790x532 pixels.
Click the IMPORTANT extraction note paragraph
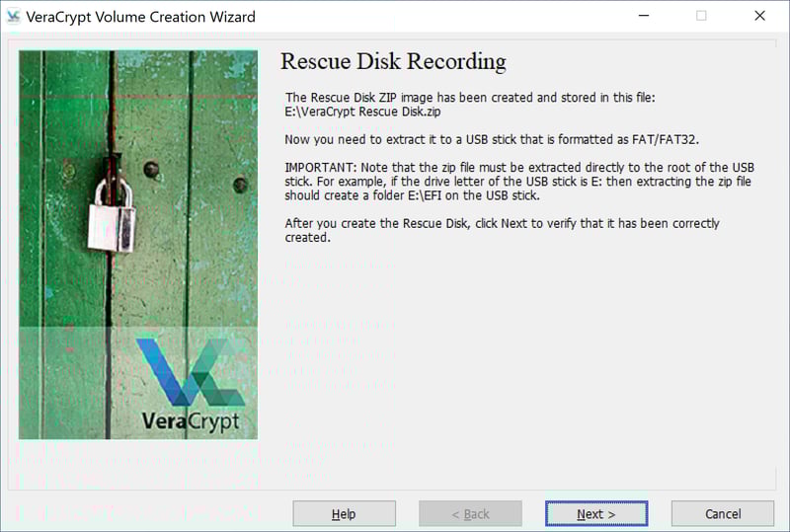click(519, 182)
